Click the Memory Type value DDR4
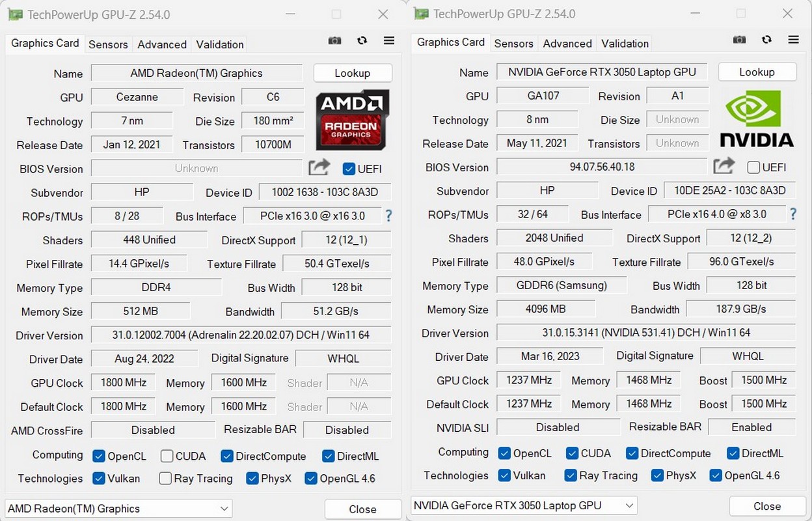812x521 pixels. [x=156, y=287]
